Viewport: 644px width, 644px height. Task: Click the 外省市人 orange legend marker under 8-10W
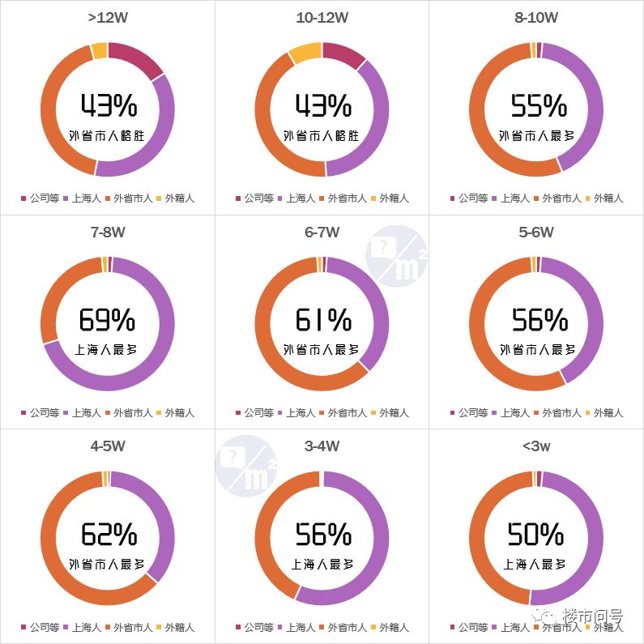(536, 198)
